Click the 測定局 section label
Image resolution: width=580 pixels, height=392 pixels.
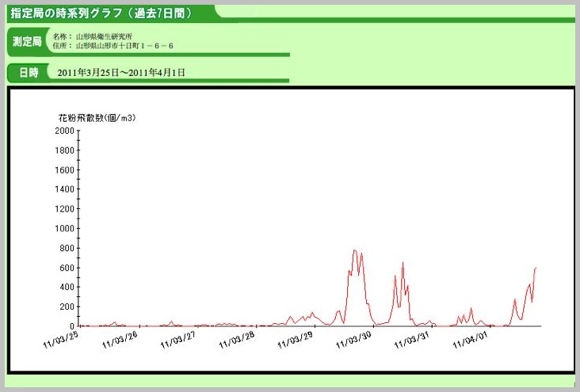27,41
